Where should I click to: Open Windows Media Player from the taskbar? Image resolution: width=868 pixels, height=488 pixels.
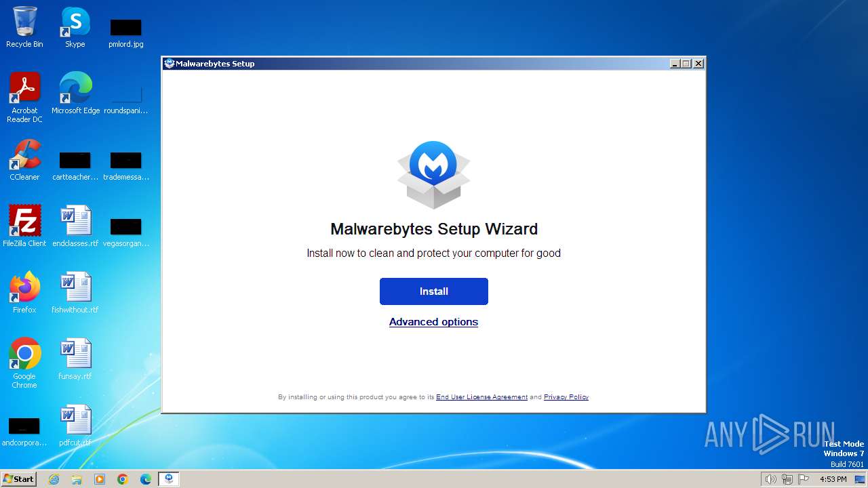[100, 479]
